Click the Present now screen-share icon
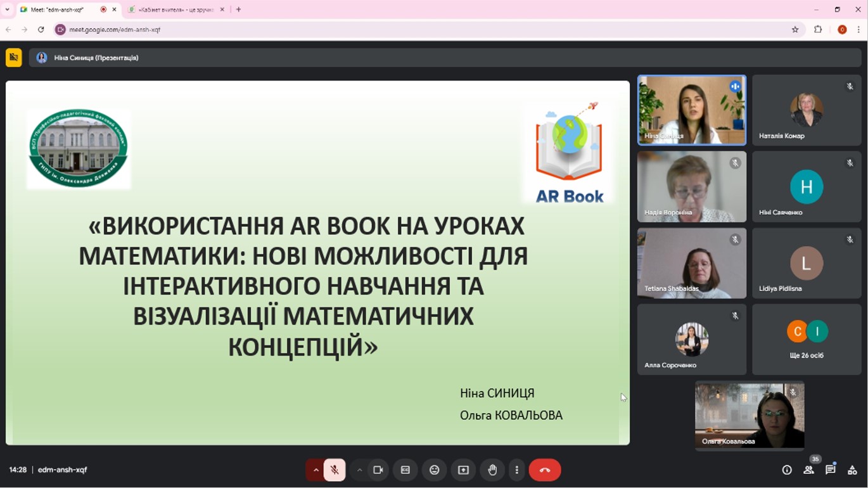 tap(463, 470)
